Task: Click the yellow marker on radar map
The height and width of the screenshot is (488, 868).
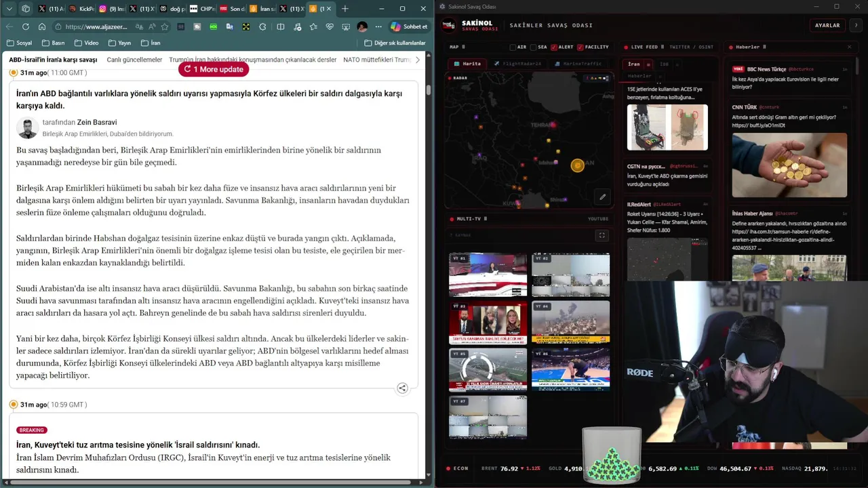Action: coord(577,165)
